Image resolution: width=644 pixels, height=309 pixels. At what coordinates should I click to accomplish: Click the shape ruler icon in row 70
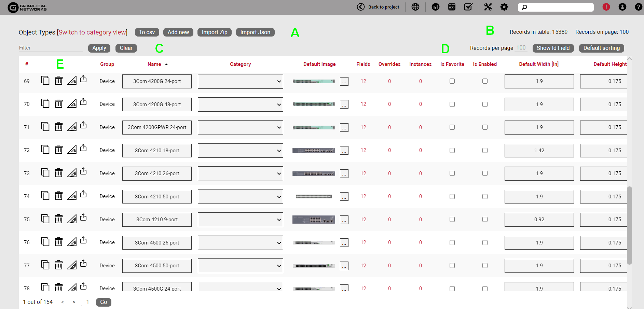point(72,103)
